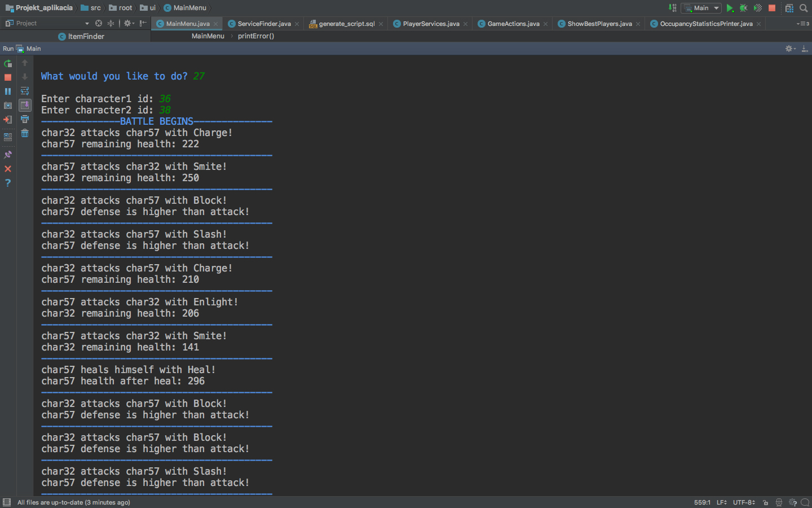
Task: Switch to the ServiceFinder.java tab
Action: (x=264, y=24)
